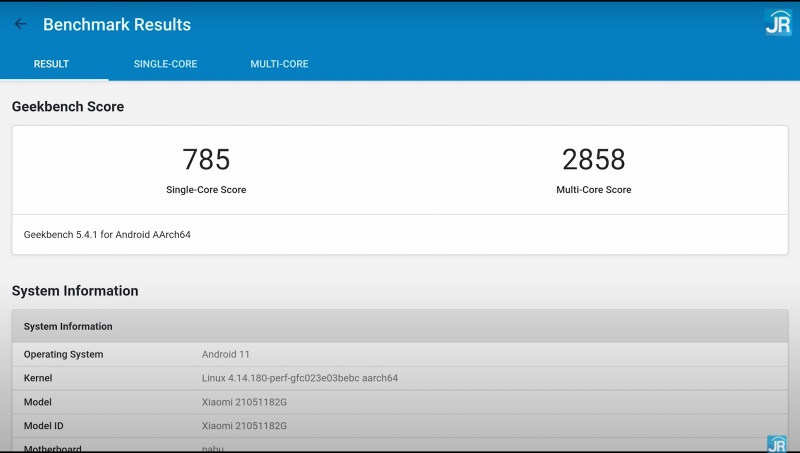Tap the System Information table header row

pyautogui.click(x=400, y=326)
